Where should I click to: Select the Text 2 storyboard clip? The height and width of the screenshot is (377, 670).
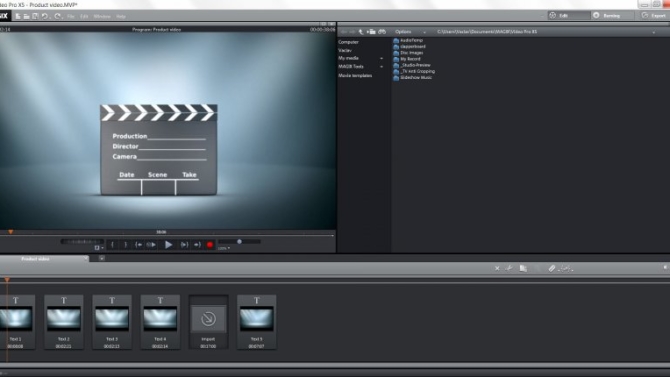click(x=64, y=322)
